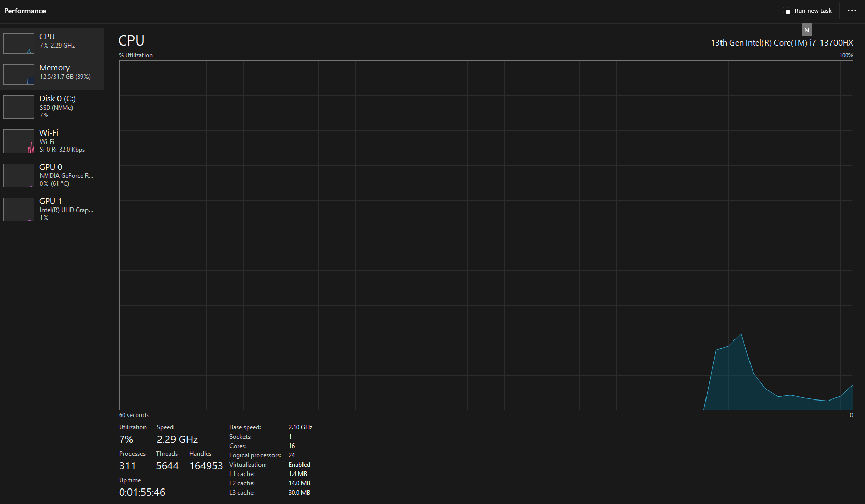
Task: Click the 100% graph scale label
Action: 846,55
